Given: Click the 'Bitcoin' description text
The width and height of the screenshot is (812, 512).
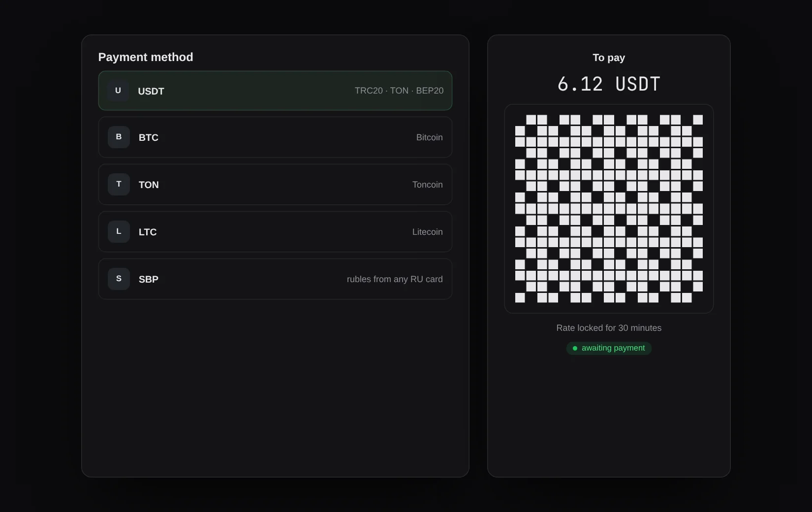Looking at the screenshot, I should [430, 137].
